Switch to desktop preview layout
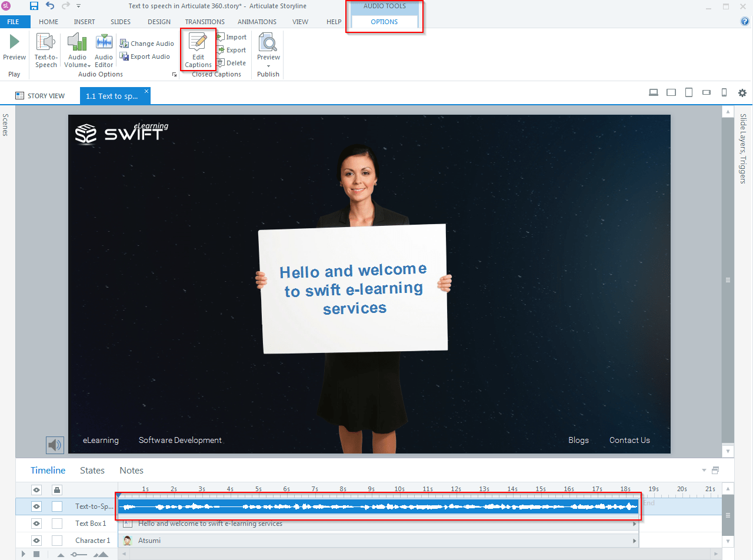This screenshot has height=560, width=753. click(x=653, y=92)
